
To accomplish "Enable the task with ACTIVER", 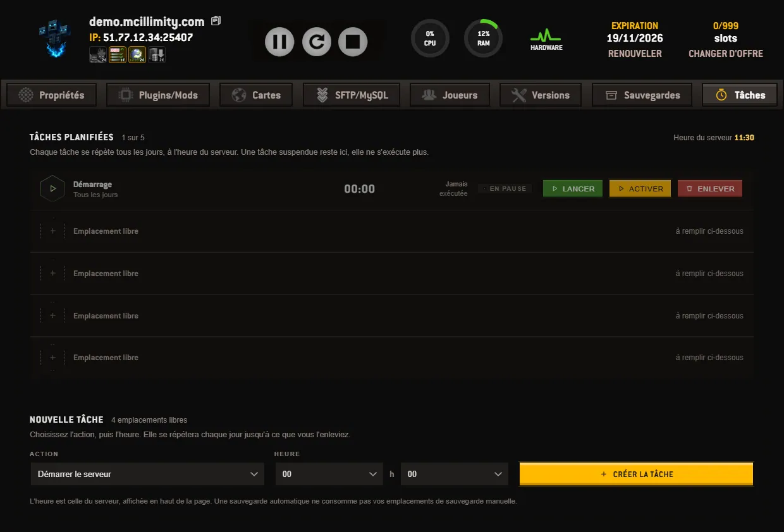I will click(640, 189).
